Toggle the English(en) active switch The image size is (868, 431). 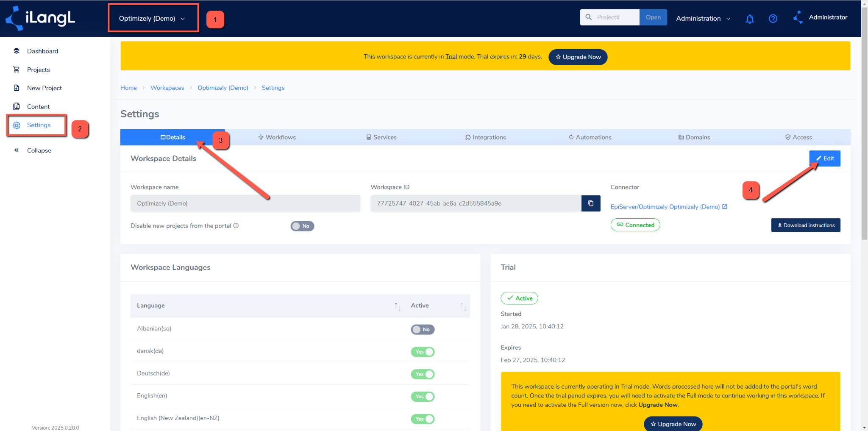423,397
